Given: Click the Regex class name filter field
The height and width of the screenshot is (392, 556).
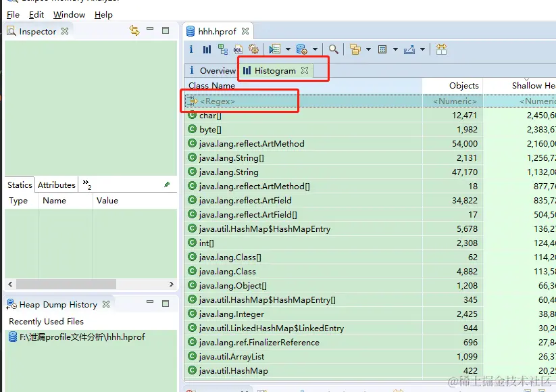Looking at the screenshot, I should (303, 101).
